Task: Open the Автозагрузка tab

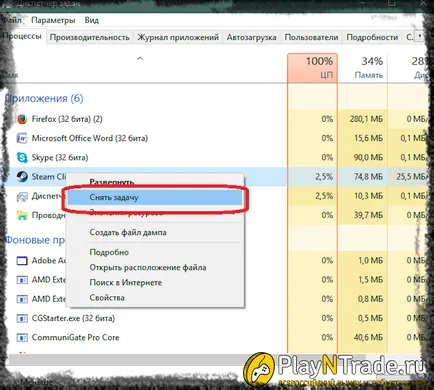Action: pyautogui.click(x=251, y=37)
